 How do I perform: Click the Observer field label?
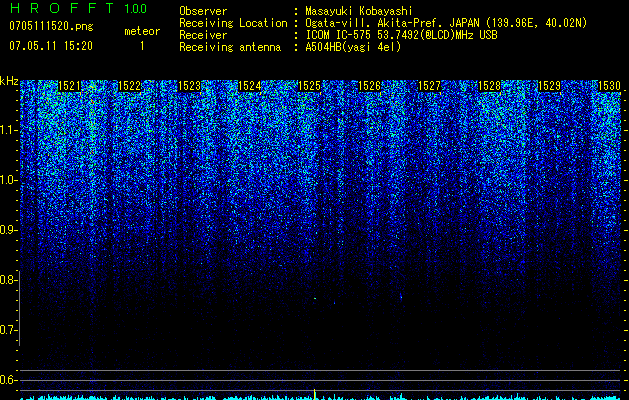point(203,11)
